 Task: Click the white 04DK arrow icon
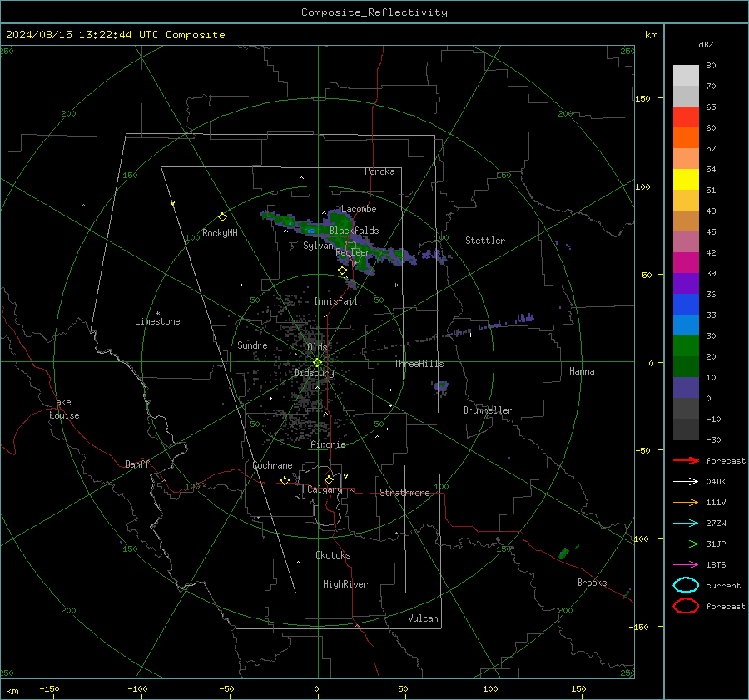(686, 482)
